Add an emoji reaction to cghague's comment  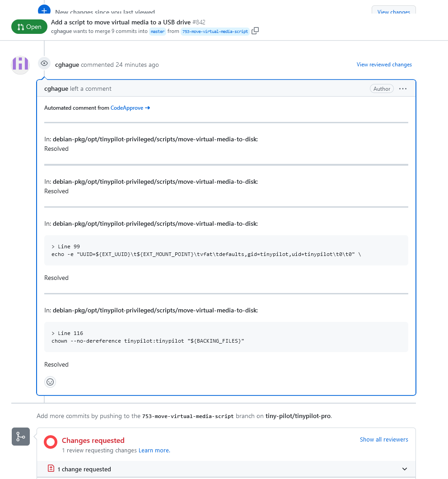(x=50, y=381)
